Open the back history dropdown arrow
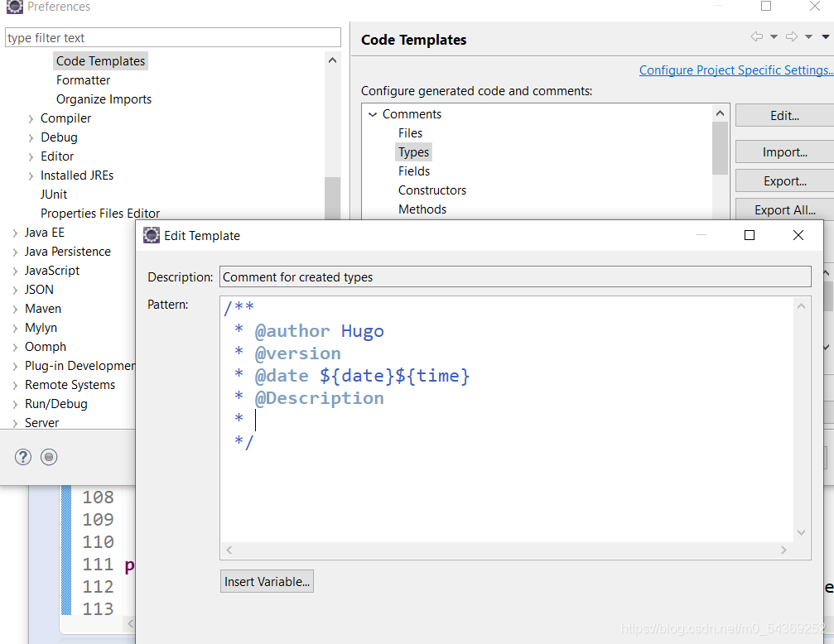Screen dimensions: 834x644 pyautogui.click(x=774, y=36)
